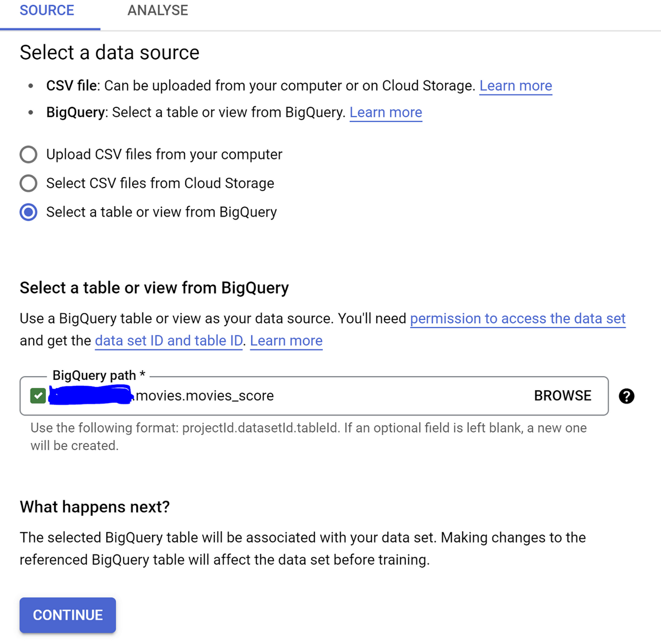The width and height of the screenshot is (661, 644).
Task: Click inside the BigQuery path input field
Action: pos(321,395)
